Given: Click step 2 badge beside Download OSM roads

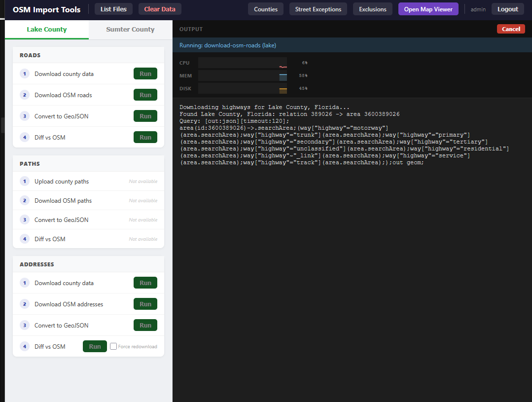Looking at the screenshot, I should tap(25, 95).
